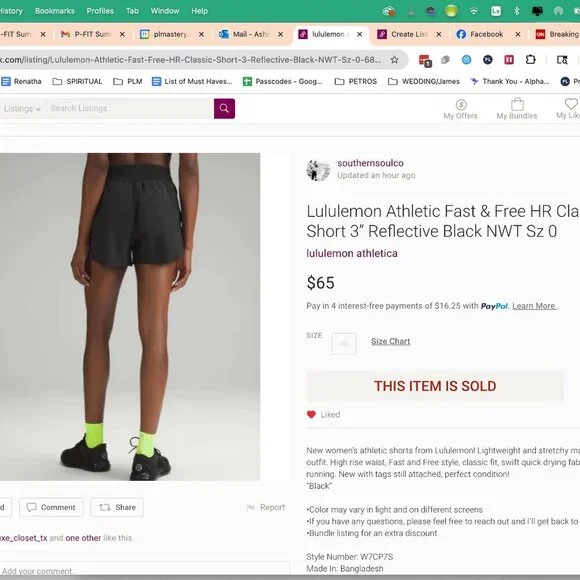580x580 pixels.
Task: Click the blue globe extension icon
Action: (x=466, y=60)
